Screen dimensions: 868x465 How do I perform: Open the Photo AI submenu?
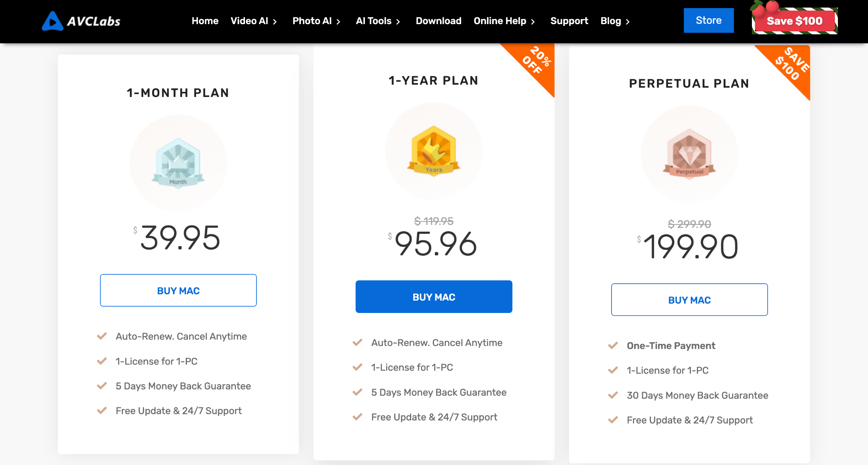click(312, 21)
